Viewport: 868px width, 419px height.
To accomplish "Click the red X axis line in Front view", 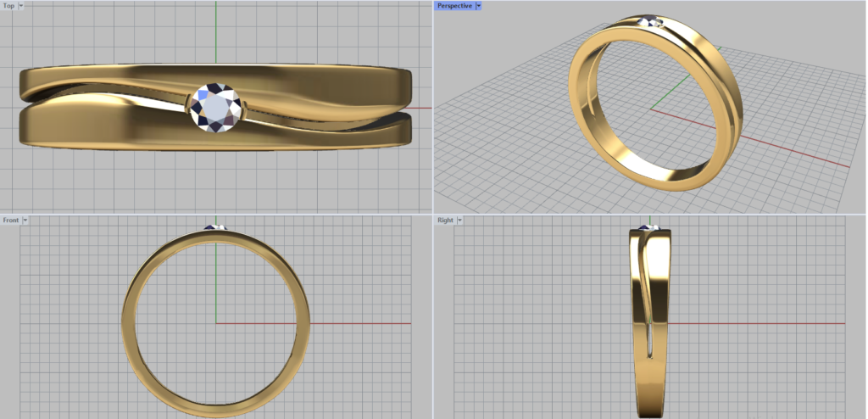I will 356,323.
